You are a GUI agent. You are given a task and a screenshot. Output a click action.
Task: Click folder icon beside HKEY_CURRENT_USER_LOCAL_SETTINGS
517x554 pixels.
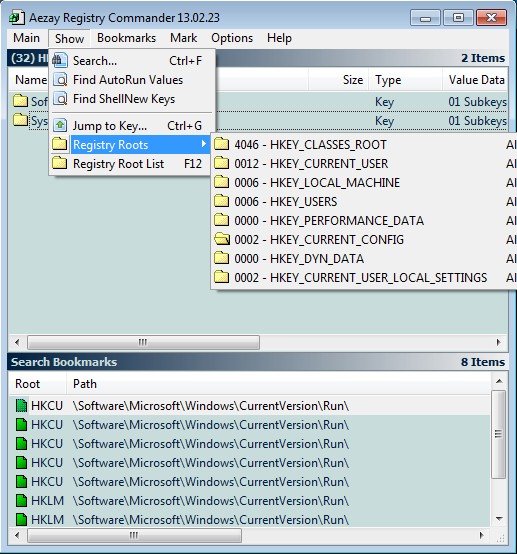pos(222,277)
